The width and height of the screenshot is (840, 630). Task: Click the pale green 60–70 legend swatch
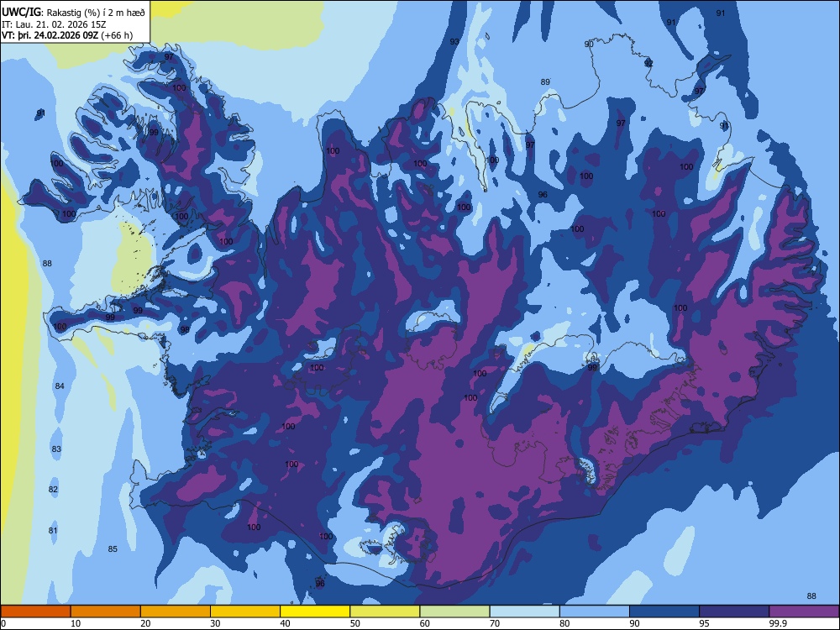pos(454,612)
